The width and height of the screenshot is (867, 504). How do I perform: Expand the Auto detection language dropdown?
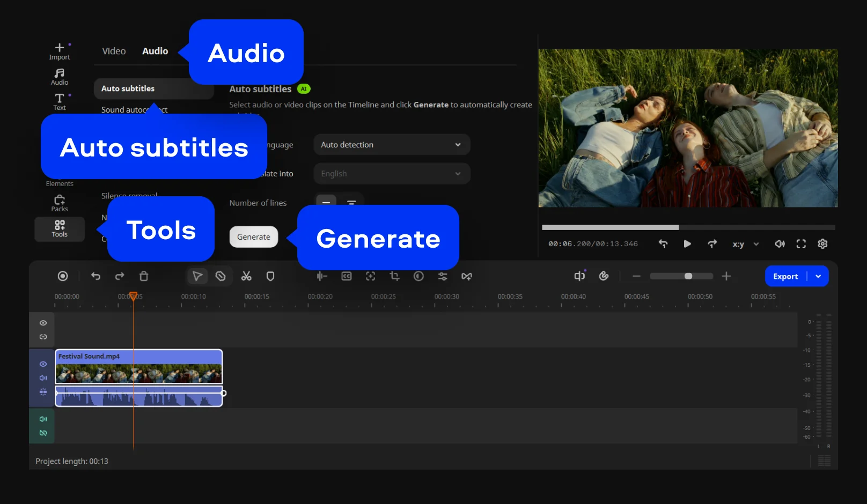pos(392,145)
